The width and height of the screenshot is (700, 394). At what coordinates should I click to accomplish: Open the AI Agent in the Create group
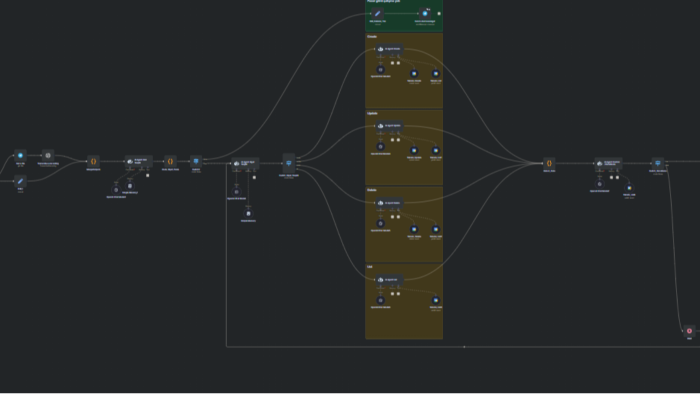tap(390, 49)
